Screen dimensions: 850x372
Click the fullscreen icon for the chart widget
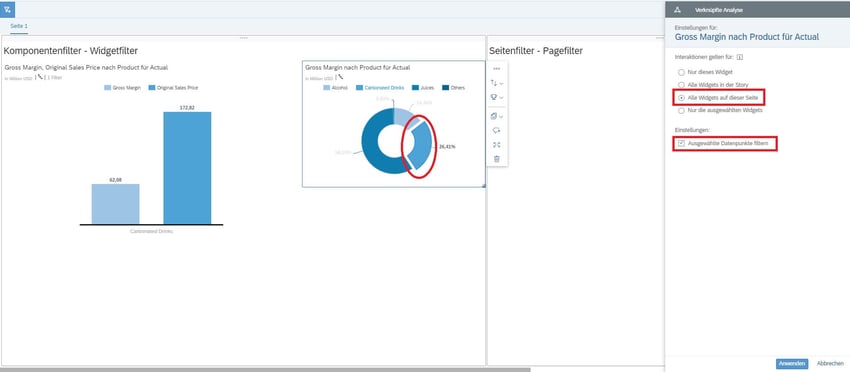click(497, 145)
